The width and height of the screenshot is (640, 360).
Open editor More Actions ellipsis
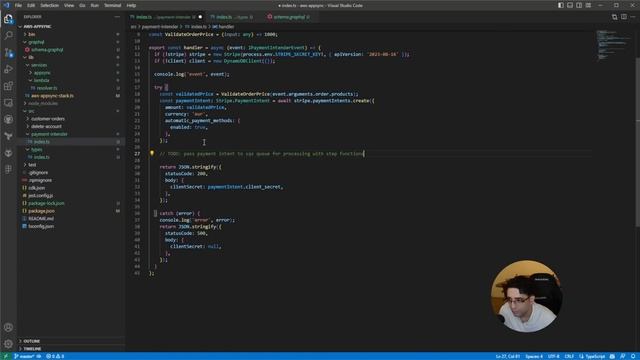[633, 17]
